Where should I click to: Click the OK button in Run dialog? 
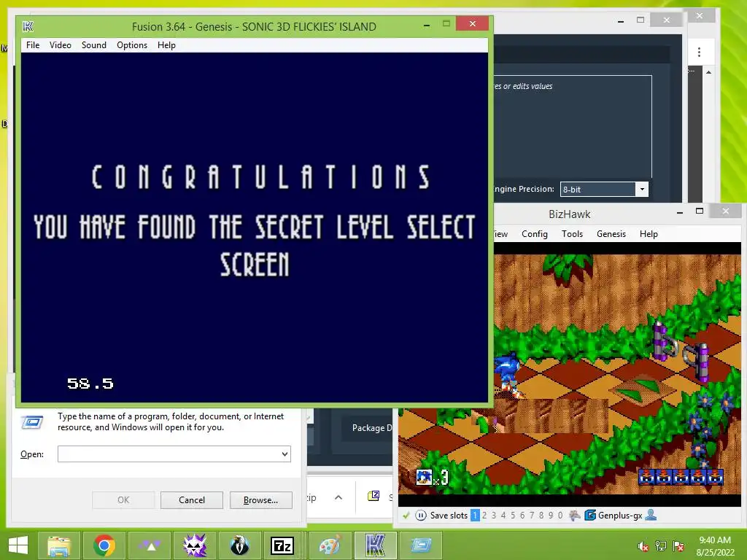point(123,500)
